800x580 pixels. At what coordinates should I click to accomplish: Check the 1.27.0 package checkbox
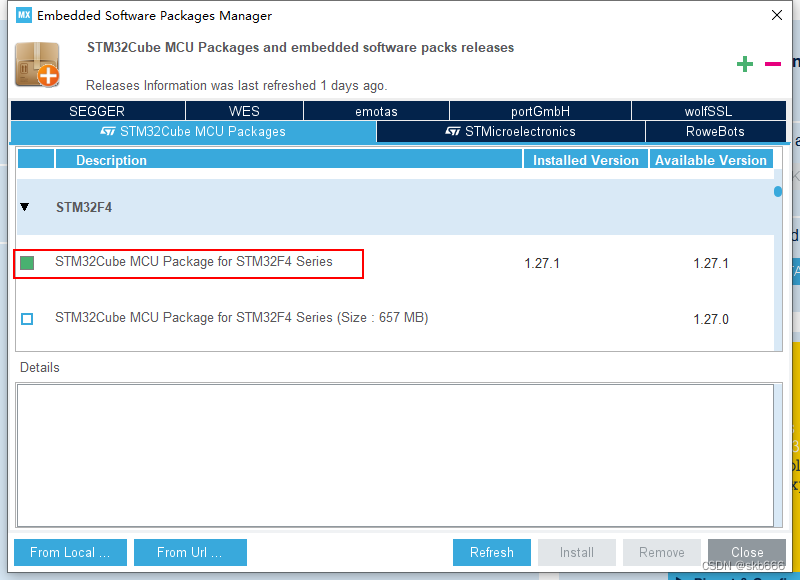click(x=27, y=317)
